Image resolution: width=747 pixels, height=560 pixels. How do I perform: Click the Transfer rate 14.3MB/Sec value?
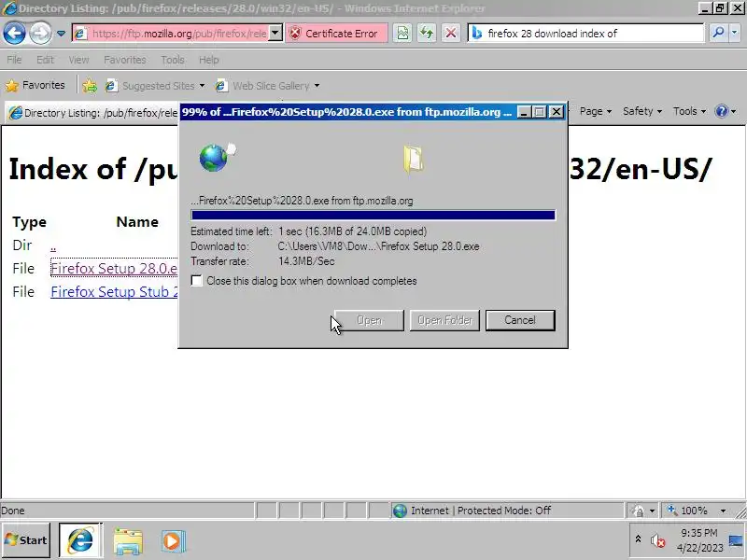(306, 261)
